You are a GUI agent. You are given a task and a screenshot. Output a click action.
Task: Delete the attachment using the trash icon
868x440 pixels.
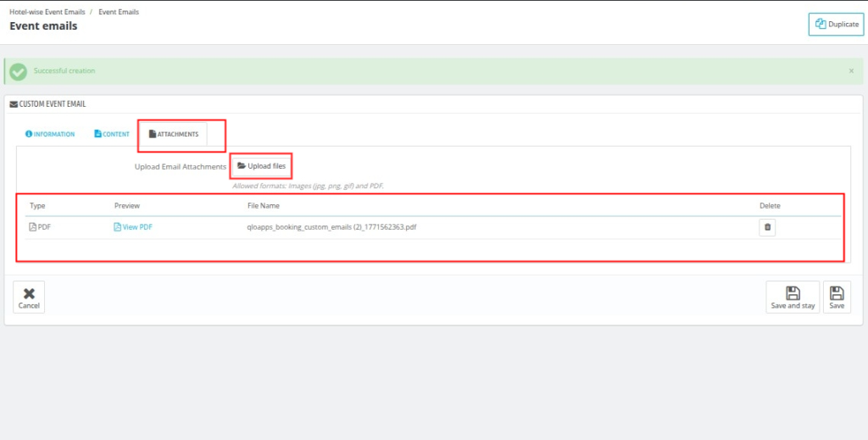tap(767, 227)
